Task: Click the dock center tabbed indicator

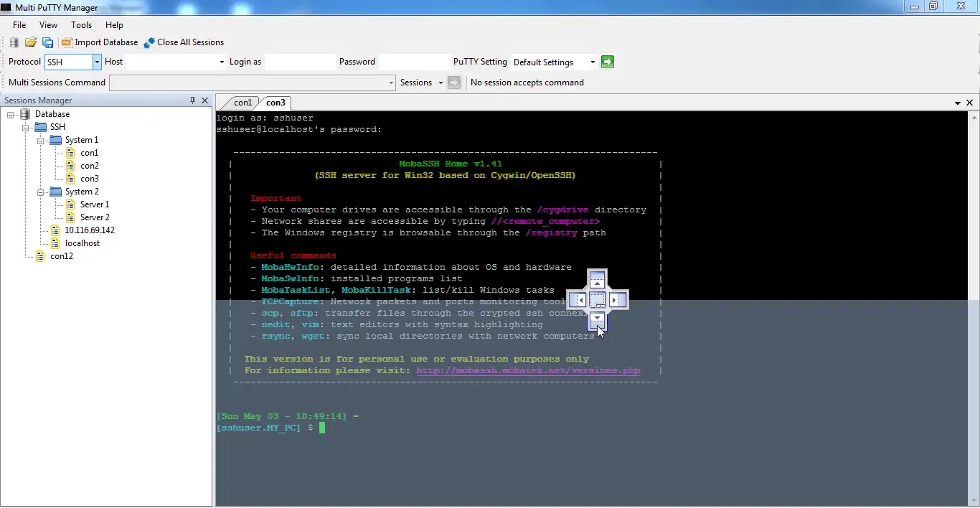Action: point(598,299)
